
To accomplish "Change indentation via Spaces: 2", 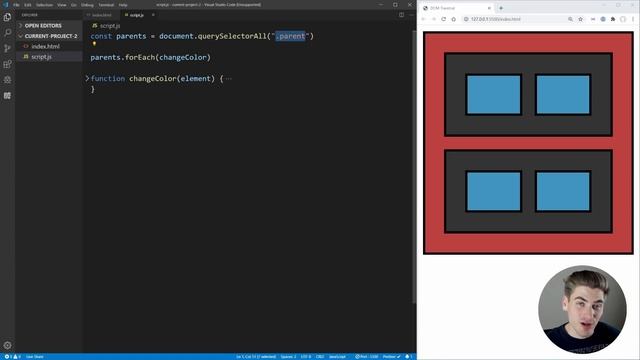I will point(288,357).
